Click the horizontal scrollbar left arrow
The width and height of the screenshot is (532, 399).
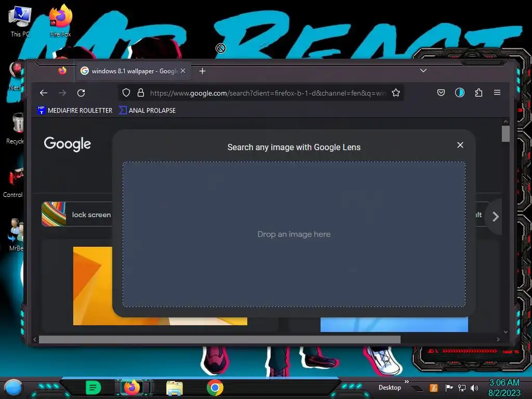click(x=35, y=339)
